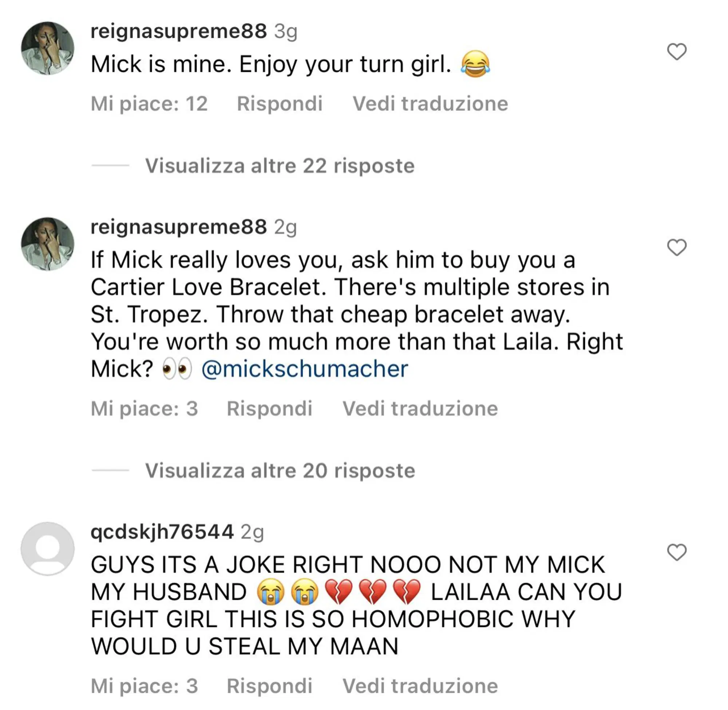This screenshot has width=728, height=710.
Task: Reply to the qcdskjh76544 comment
Action: (269, 686)
